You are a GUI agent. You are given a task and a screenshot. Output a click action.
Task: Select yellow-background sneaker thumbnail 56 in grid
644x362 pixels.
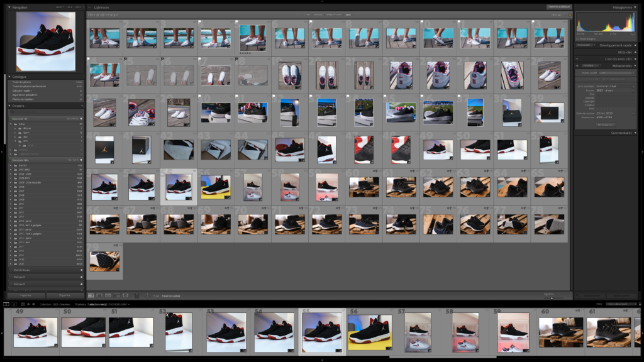pyautogui.click(x=216, y=187)
